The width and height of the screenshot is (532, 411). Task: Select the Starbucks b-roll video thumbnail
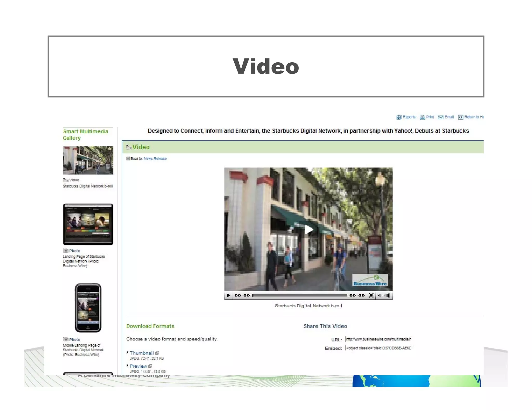point(88,160)
